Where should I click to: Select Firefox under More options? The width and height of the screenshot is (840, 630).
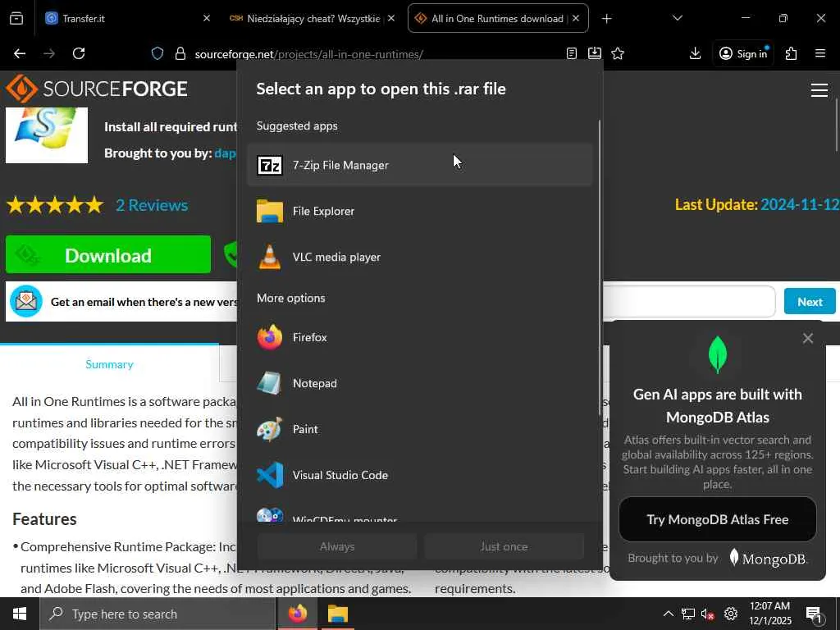point(419,337)
